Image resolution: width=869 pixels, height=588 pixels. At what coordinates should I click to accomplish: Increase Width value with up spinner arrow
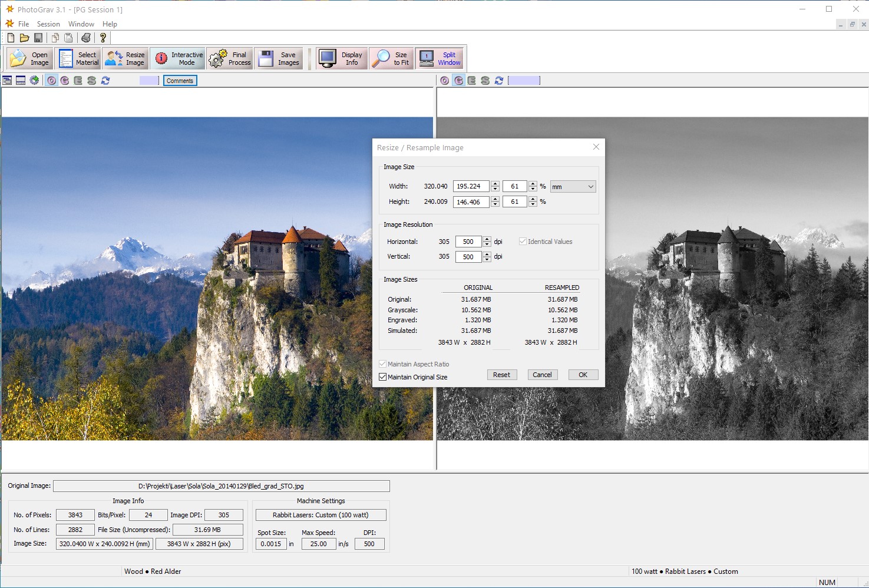495,184
